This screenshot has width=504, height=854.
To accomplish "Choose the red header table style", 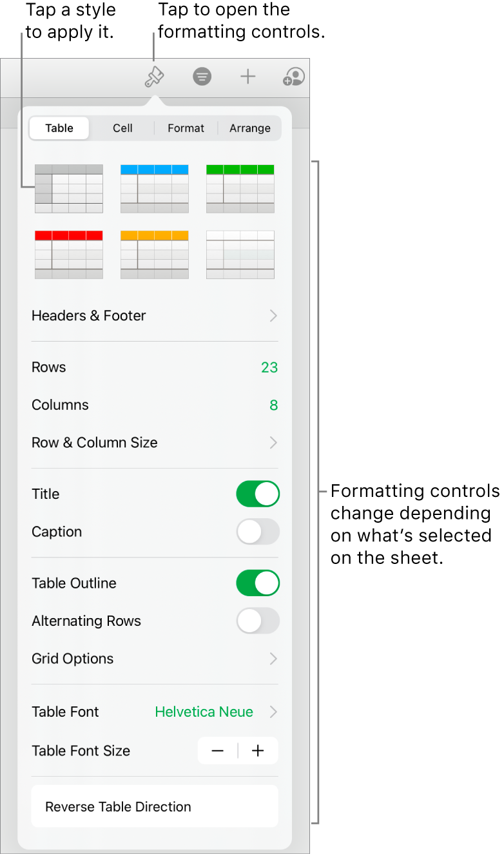I will [x=68, y=254].
